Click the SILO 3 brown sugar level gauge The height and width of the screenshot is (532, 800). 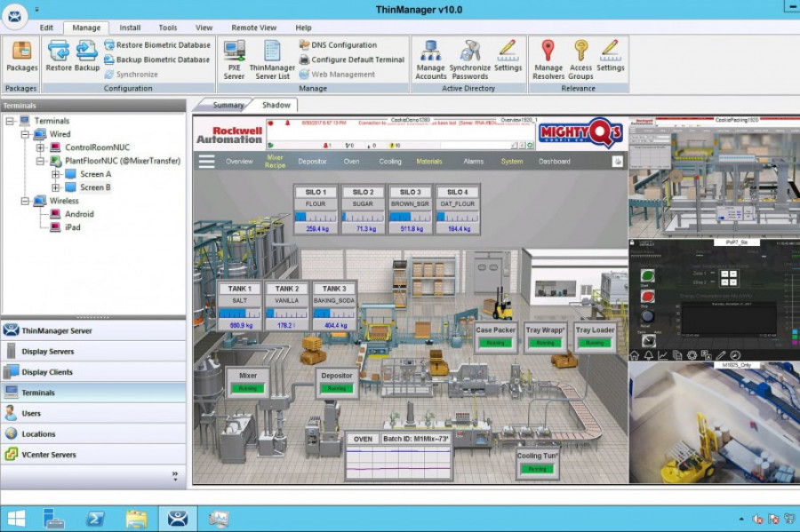pos(410,217)
